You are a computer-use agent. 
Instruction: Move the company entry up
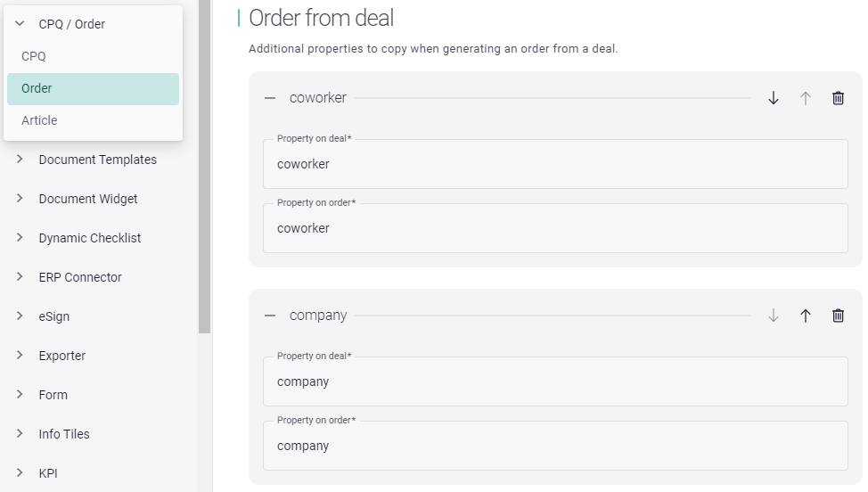coord(806,316)
